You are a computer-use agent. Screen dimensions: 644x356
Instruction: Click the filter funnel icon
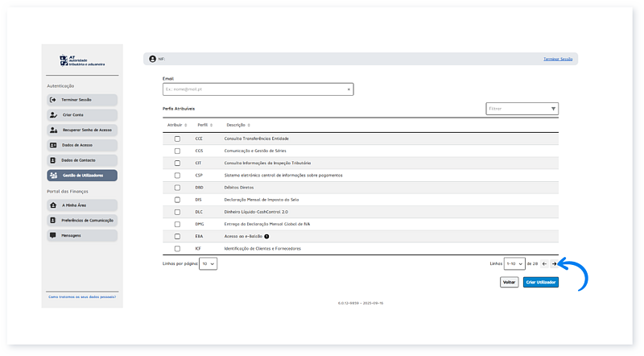[553, 108]
